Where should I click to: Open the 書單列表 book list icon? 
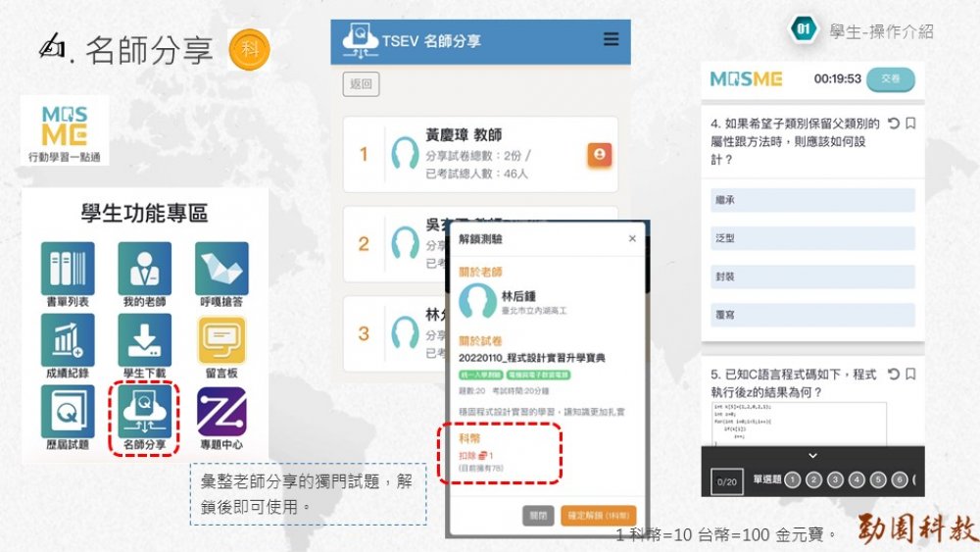tap(68, 269)
